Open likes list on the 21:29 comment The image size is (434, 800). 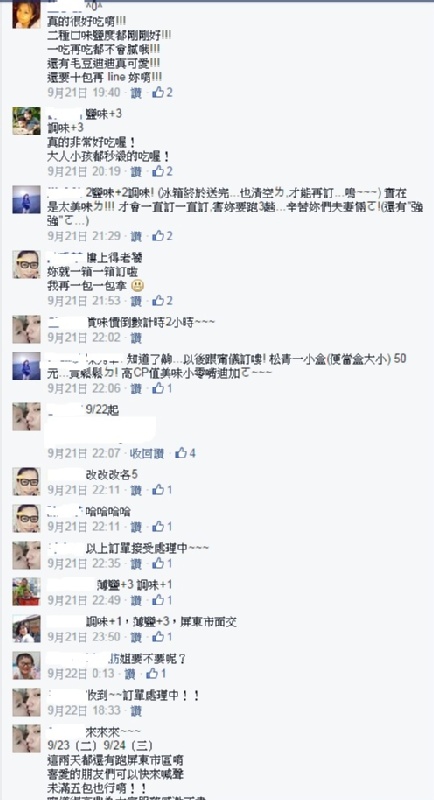[163, 236]
